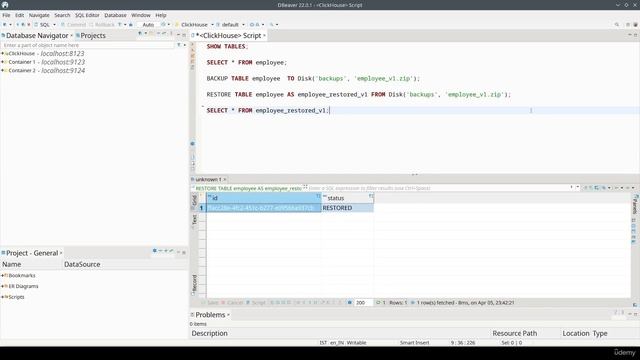Click the Rollback toolbar button
Image resolution: width=640 pixels, height=360 pixels.
pos(102,24)
